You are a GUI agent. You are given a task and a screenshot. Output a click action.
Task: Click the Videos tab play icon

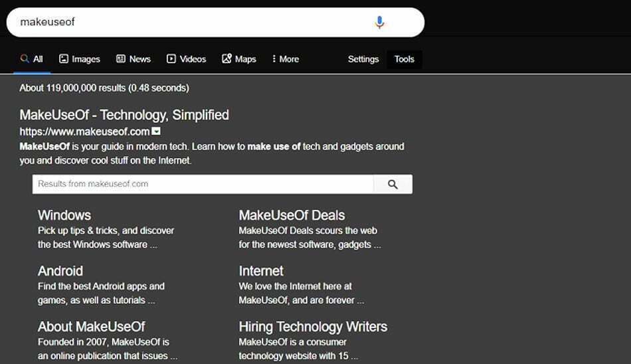pos(171,59)
